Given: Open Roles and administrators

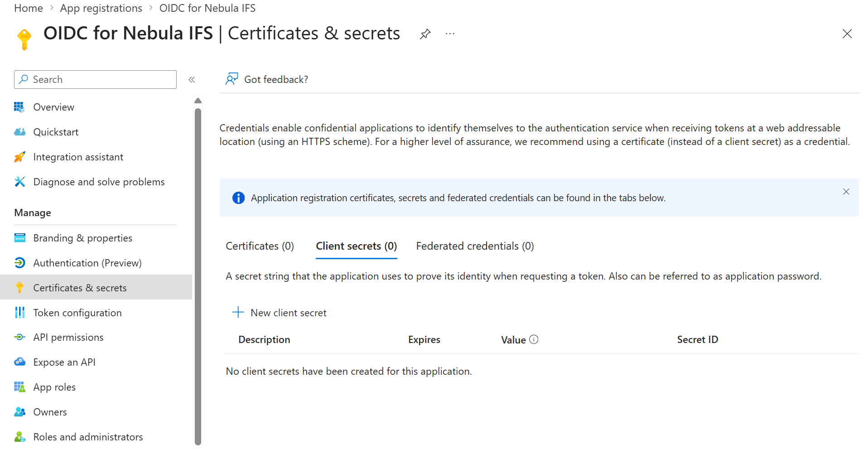Looking at the screenshot, I should pos(88,437).
